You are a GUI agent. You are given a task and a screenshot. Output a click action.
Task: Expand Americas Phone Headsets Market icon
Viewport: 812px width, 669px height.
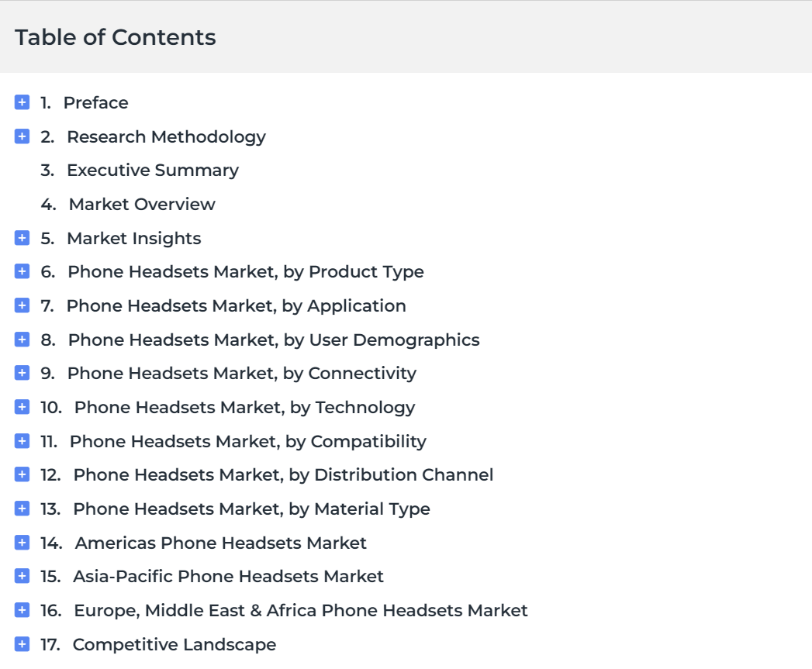(x=22, y=543)
